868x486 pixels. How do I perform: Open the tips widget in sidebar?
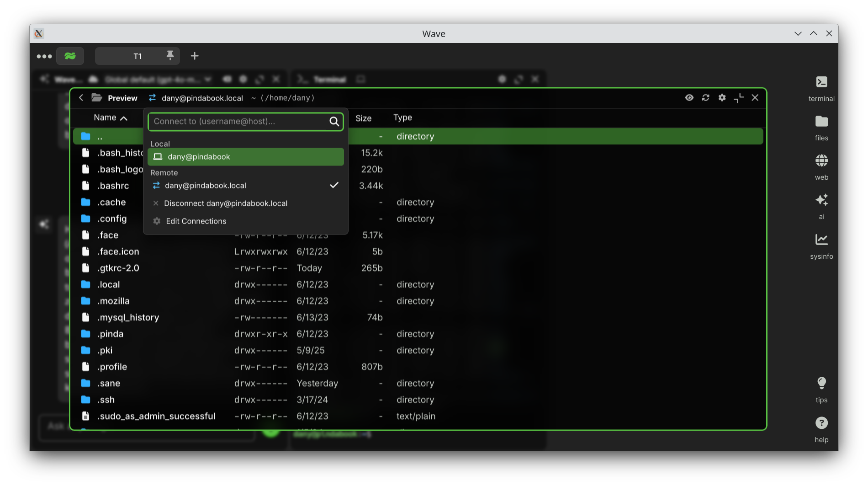coord(821,390)
